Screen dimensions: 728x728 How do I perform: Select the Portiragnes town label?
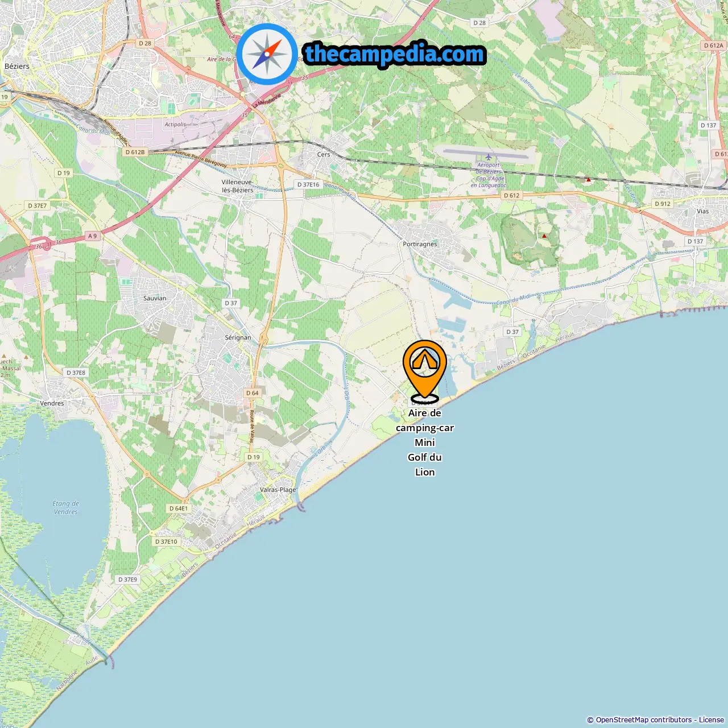pyautogui.click(x=420, y=244)
